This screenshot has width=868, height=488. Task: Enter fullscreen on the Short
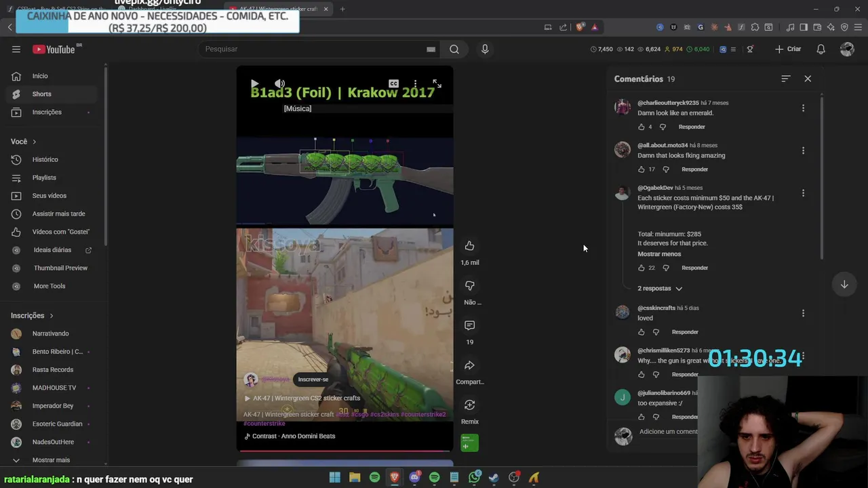tap(437, 84)
